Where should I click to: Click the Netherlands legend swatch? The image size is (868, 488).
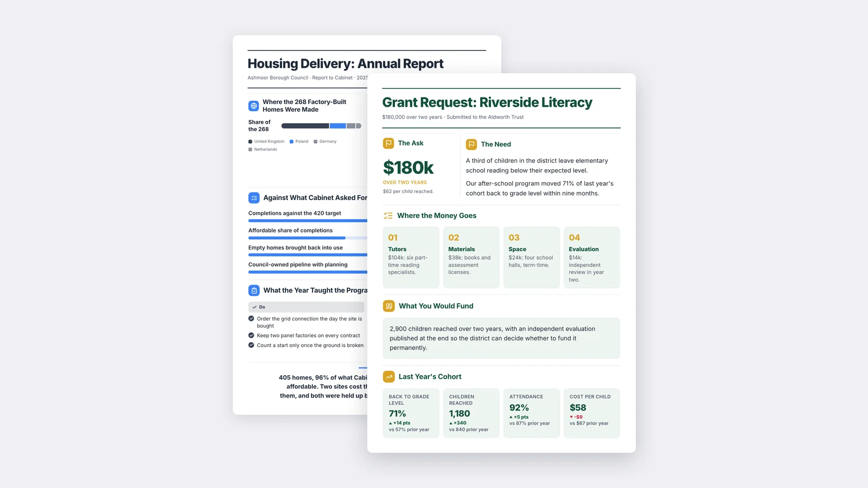pos(250,150)
